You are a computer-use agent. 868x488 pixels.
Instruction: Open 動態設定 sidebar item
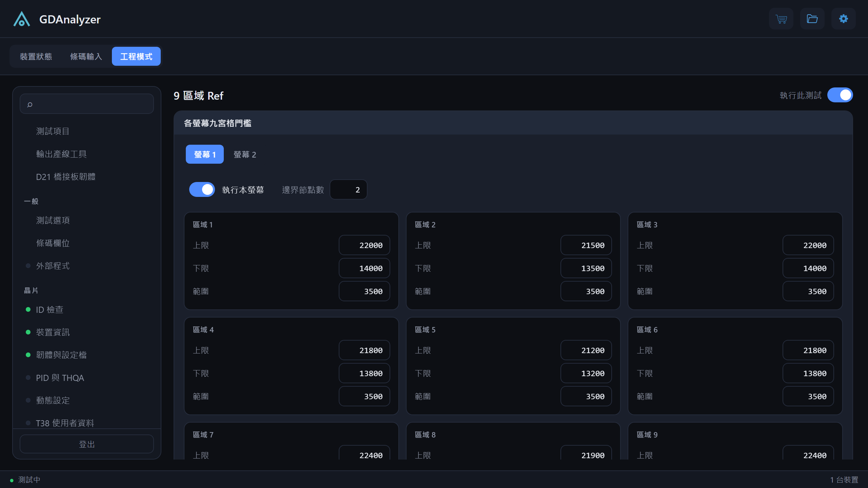(x=87, y=400)
